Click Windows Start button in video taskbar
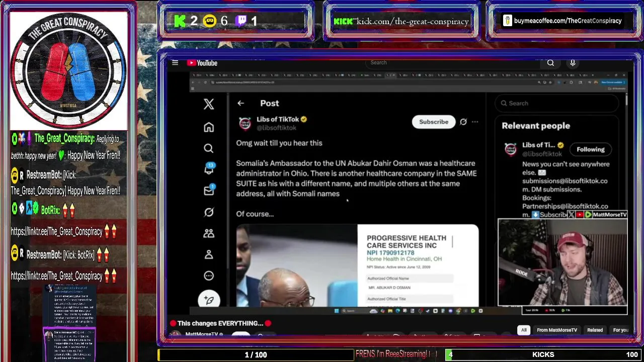Viewport: 644px width, 362px height. [337, 311]
